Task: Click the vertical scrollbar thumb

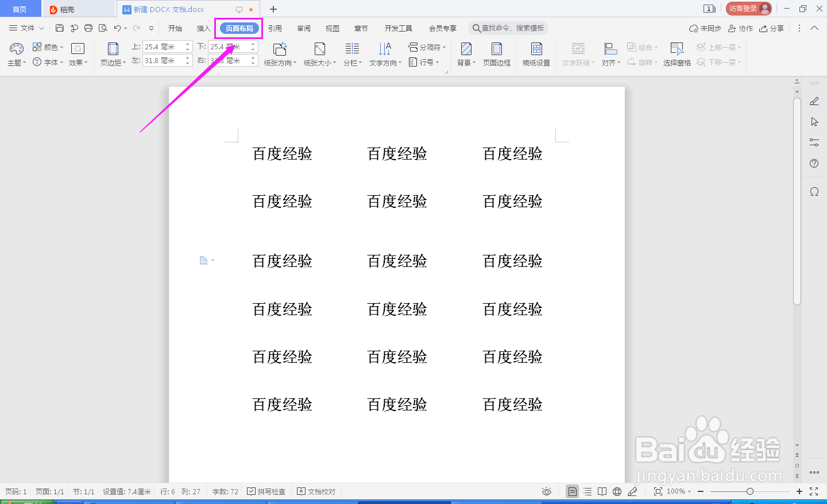Action: click(x=797, y=201)
